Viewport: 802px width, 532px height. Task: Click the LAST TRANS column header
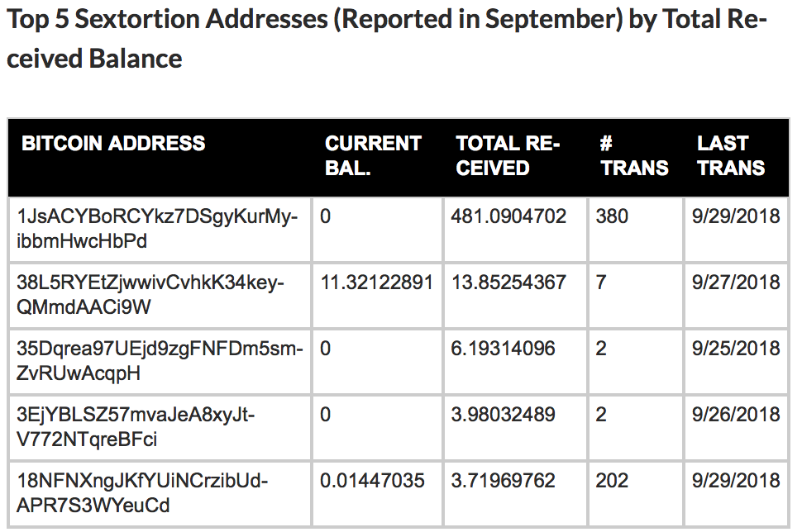click(731, 155)
